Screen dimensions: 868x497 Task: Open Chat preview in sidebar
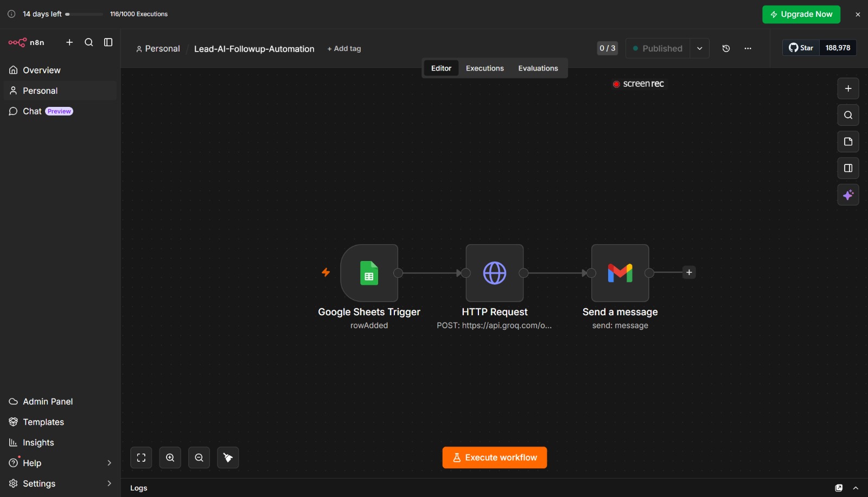pyautogui.click(x=60, y=111)
